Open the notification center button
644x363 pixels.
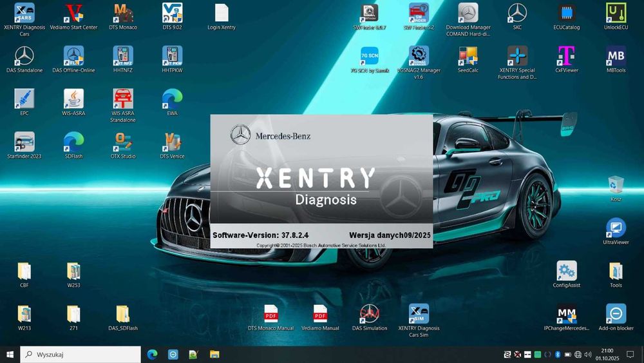pyautogui.click(x=630, y=355)
